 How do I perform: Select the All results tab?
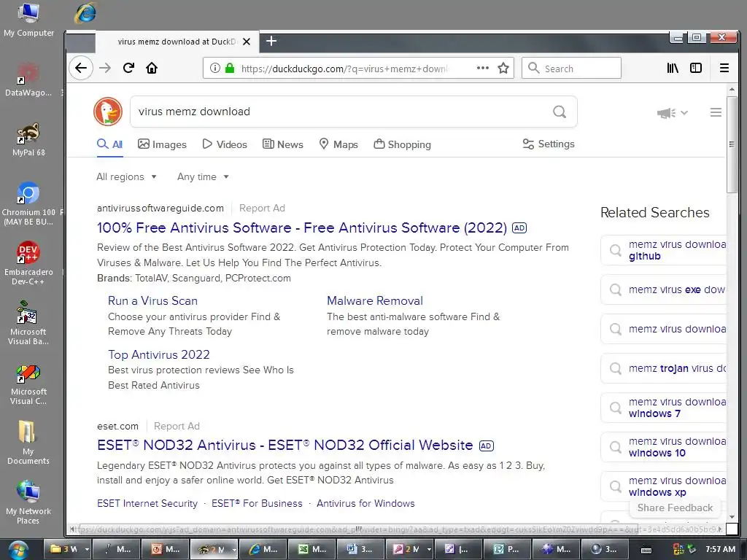tap(109, 144)
